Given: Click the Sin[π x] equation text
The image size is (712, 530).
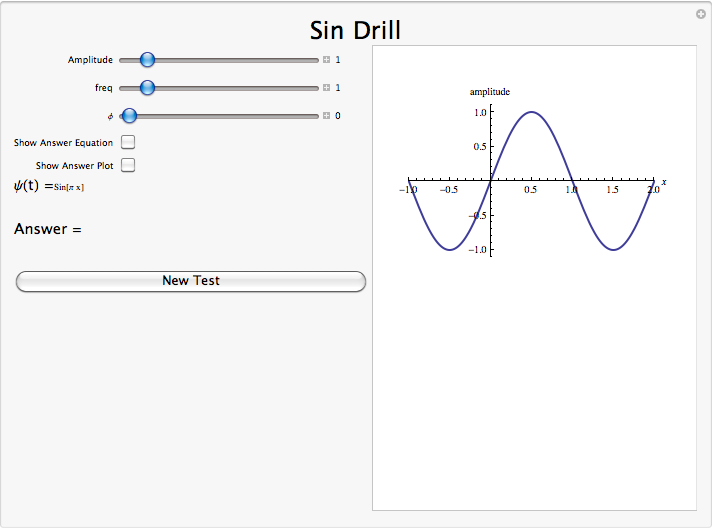Looking at the screenshot, I should coord(69,187).
